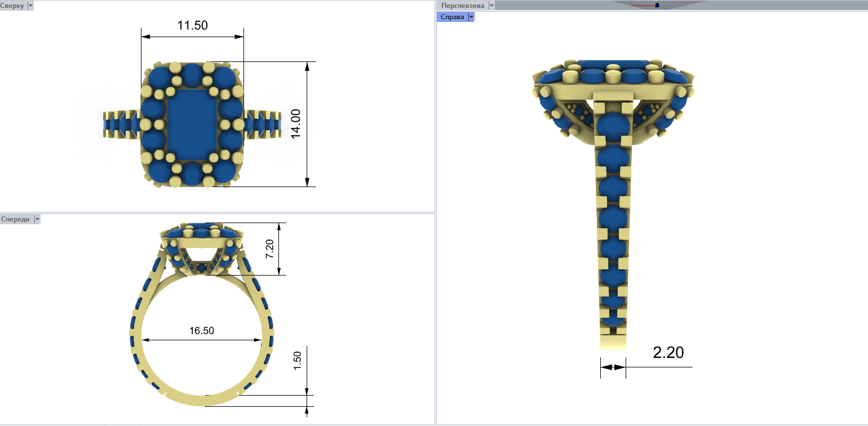Click inside the ring opening in front view

[201, 355]
